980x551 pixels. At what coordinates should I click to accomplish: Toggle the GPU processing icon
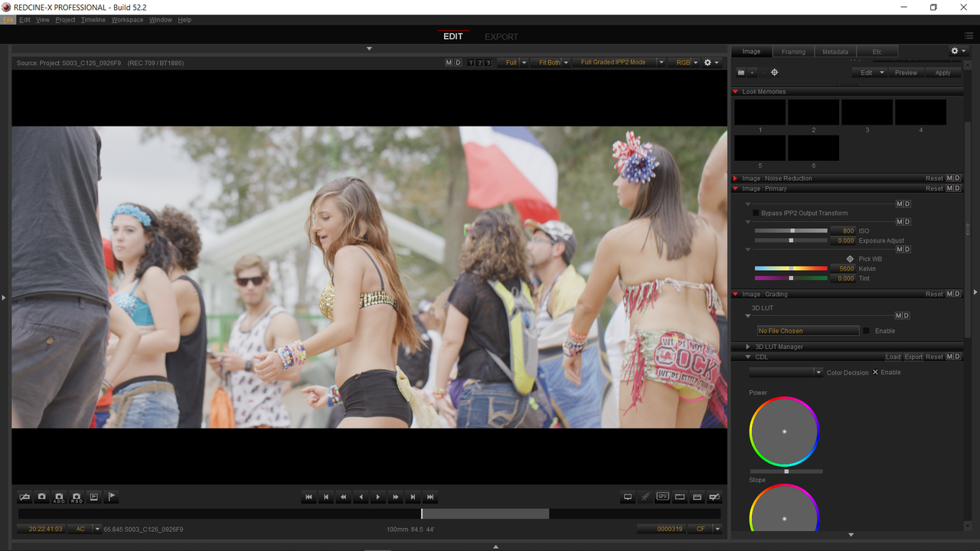(662, 497)
